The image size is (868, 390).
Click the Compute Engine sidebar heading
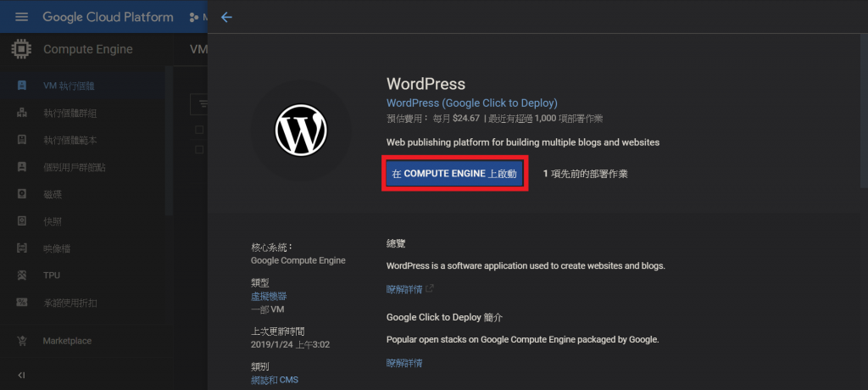pyautogui.click(x=88, y=49)
